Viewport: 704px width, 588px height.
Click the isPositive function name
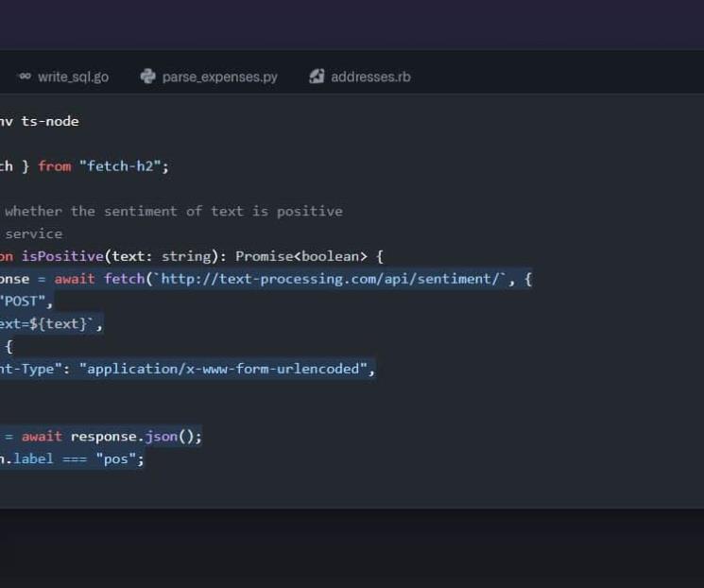pos(62,256)
